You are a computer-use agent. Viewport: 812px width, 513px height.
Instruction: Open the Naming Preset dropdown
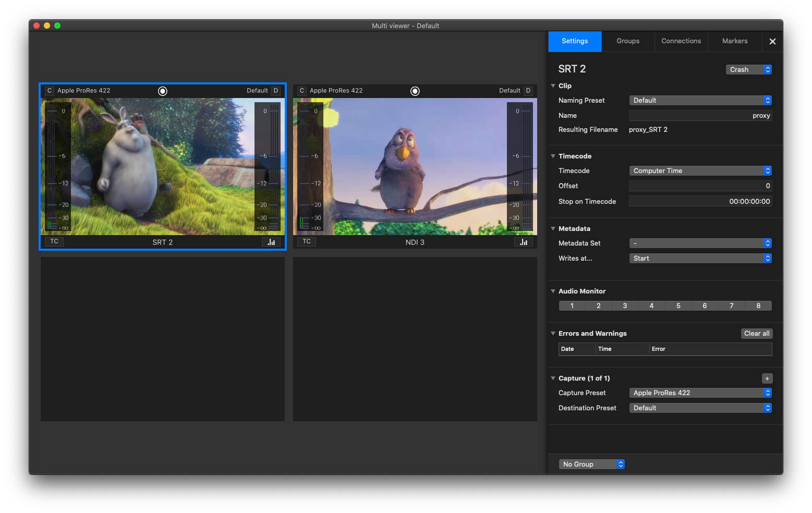(700, 101)
